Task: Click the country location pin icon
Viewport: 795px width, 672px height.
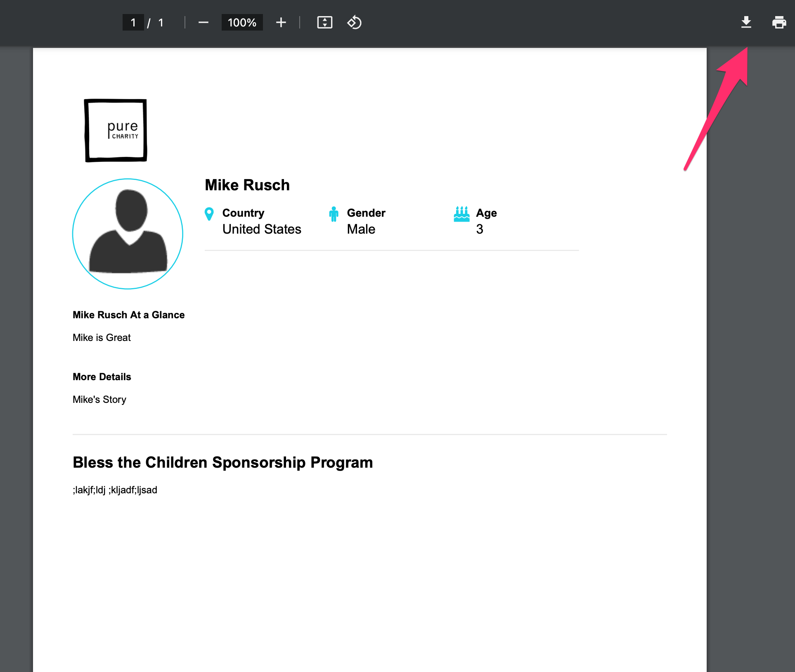Action: tap(209, 214)
